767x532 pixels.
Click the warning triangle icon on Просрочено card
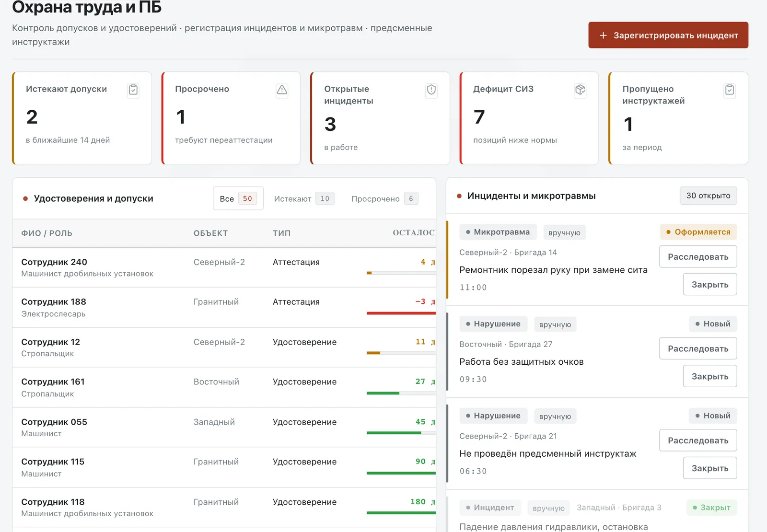(x=282, y=90)
